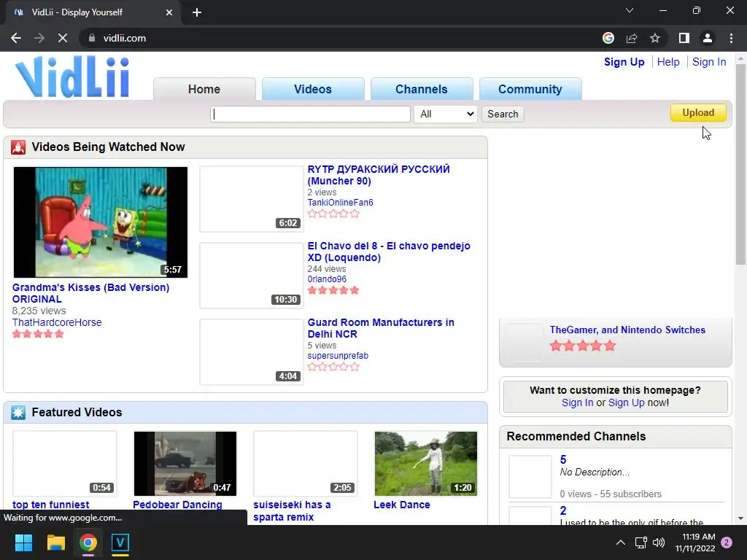Open Grandma's Kisses (Bad Version) title link
This screenshot has width=747, height=560.
point(90,293)
